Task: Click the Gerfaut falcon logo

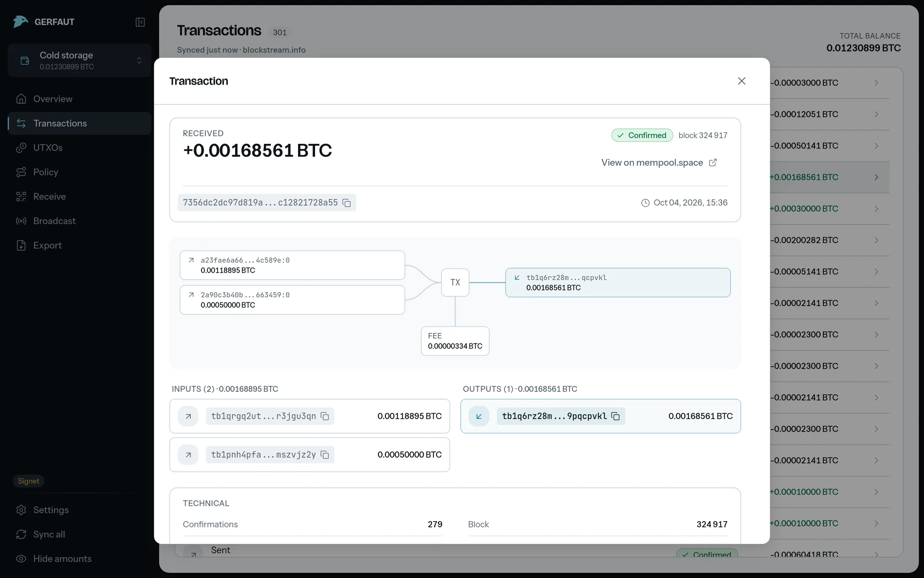Action: coord(20,22)
